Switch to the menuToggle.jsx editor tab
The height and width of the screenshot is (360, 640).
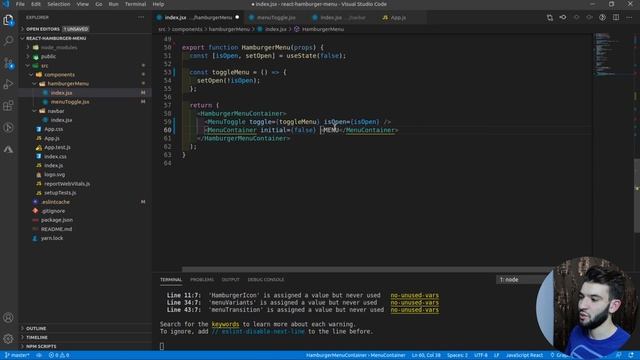[x=276, y=18]
